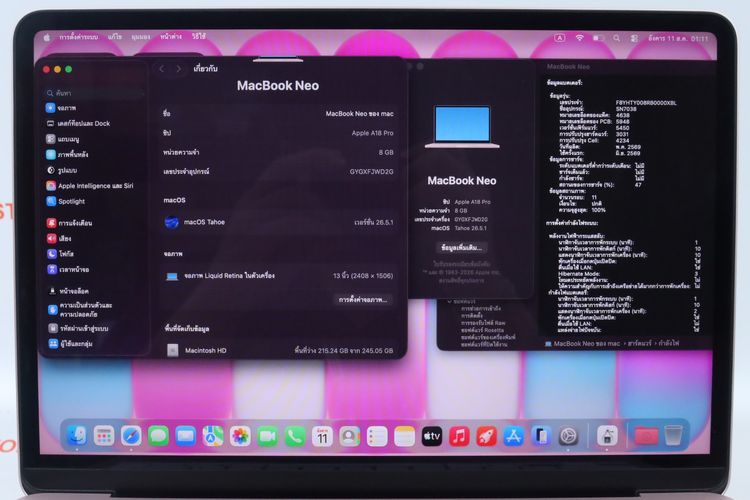Open the System Settings (การตั้งค่าระบบ) menu

(x=78, y=37)
